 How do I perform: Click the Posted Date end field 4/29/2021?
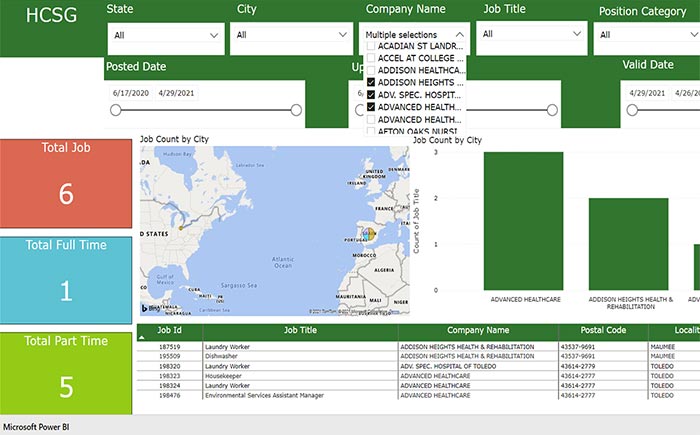176,93
